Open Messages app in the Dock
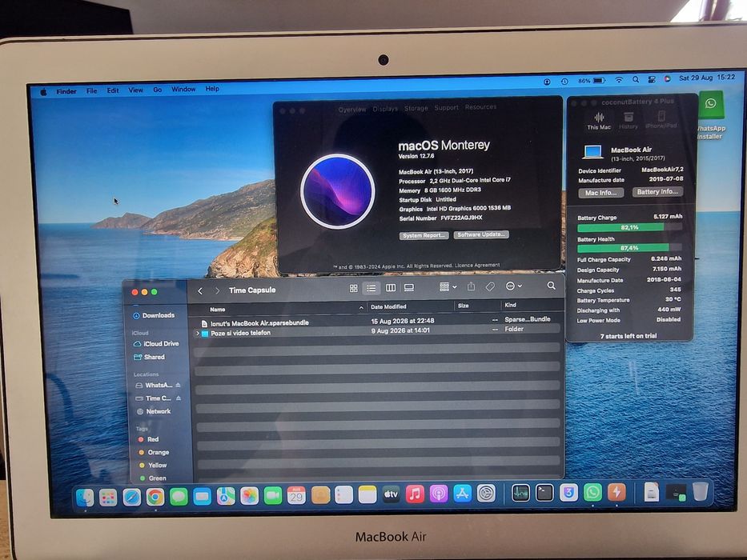Image resolution: width=747 pixels, height=560 pixels. click(179, 497)
